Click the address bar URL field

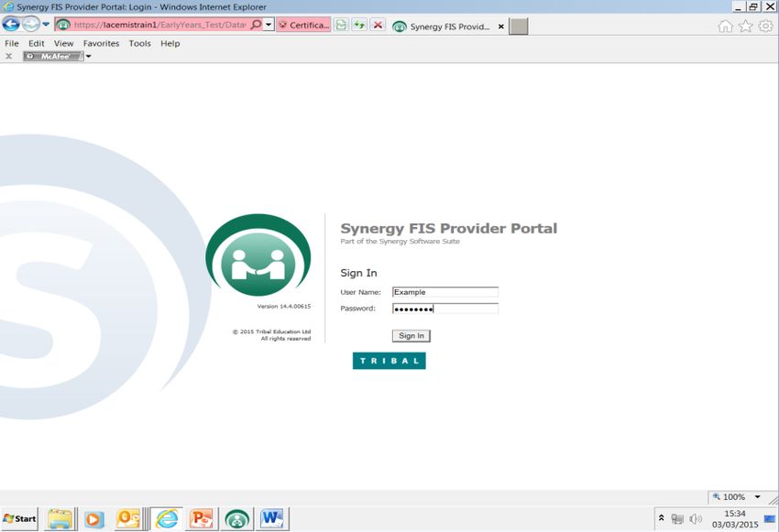tap(159, 25)
